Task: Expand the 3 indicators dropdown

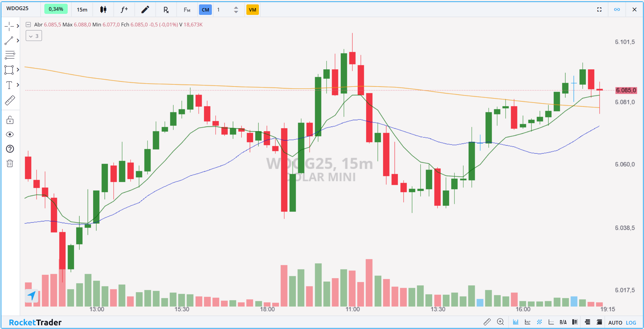Action: (34, 36)
